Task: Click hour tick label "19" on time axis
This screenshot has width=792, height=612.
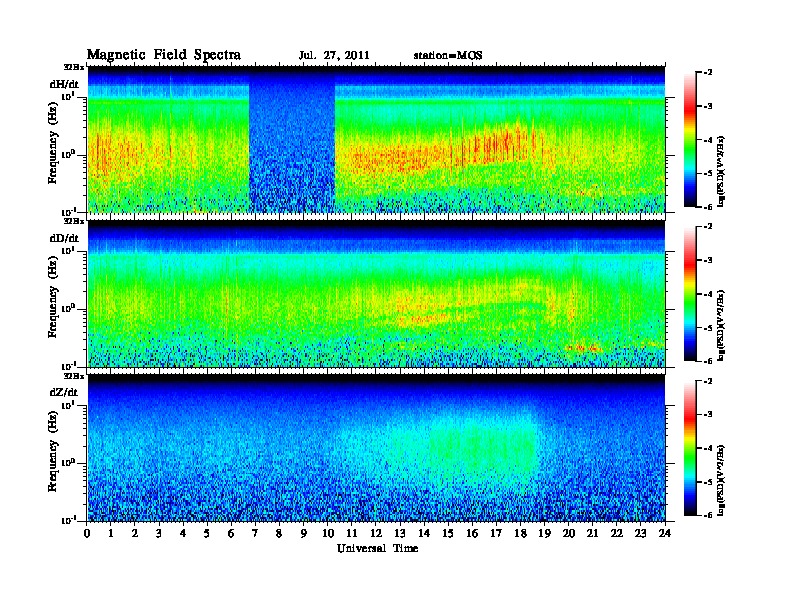Action: pyautogui.click(x=544, y=533)
